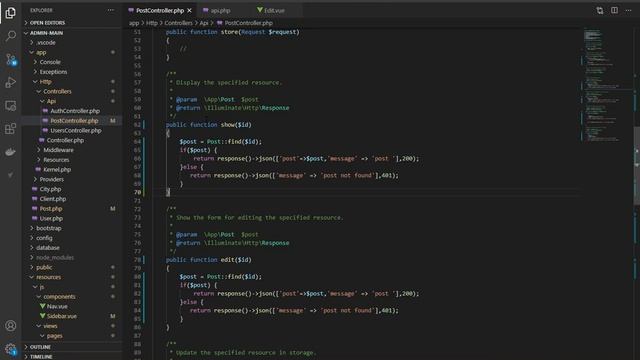The image size is (640, 360).
Task: Expand the Console folder
Action: click(50, 62)
